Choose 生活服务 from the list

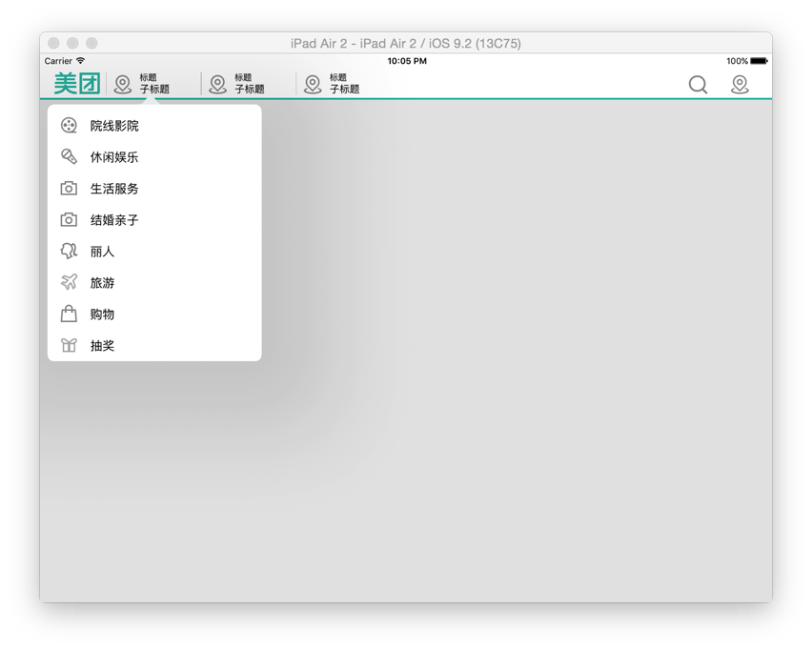[154, 189]
